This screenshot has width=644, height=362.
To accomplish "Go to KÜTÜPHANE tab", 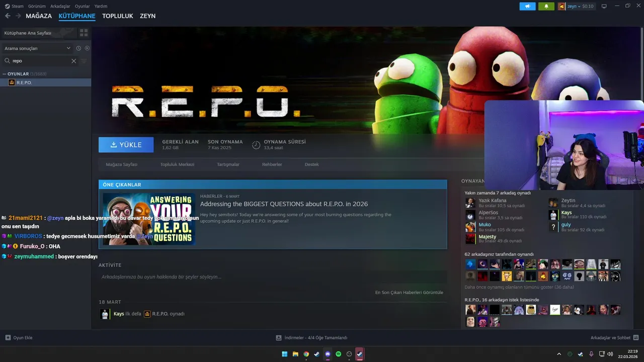I will point(77,16).
